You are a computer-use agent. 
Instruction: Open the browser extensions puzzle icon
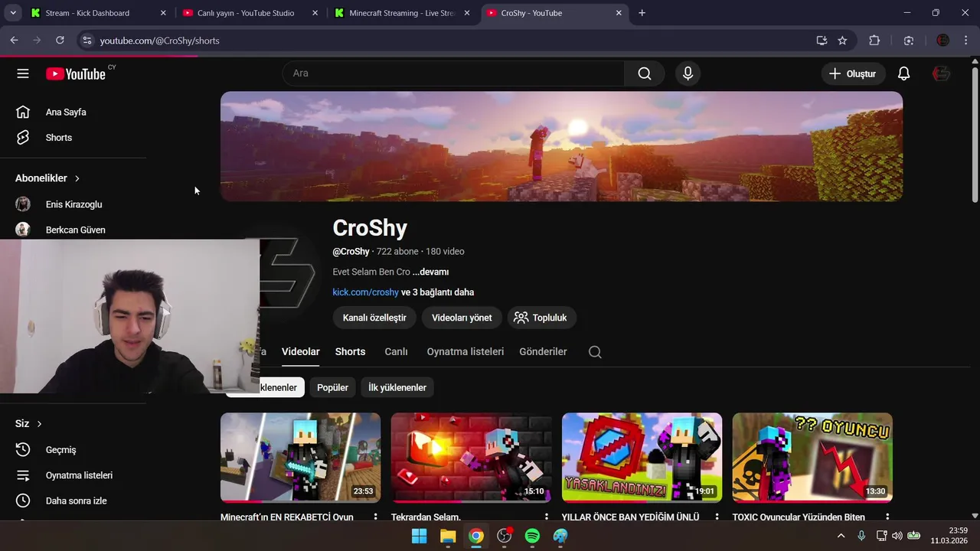pyautogui.click(x=874, y=41)
